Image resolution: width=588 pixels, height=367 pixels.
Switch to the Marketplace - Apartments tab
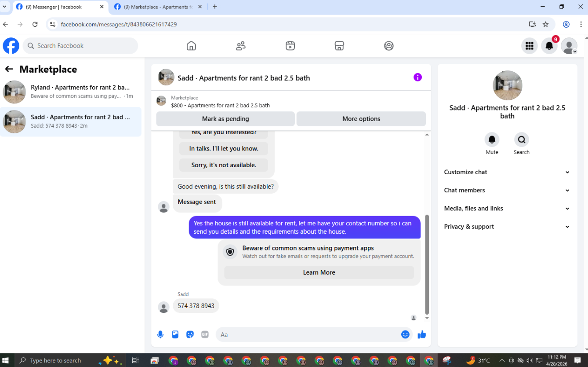pyautogui.click(x=158, y=7)
